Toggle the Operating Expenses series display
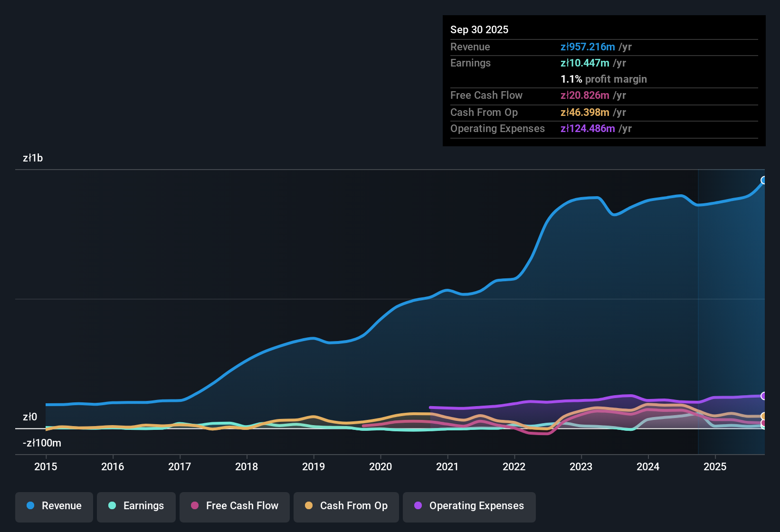The height and width of the screenshot is (532, 780). pos(469,506)
